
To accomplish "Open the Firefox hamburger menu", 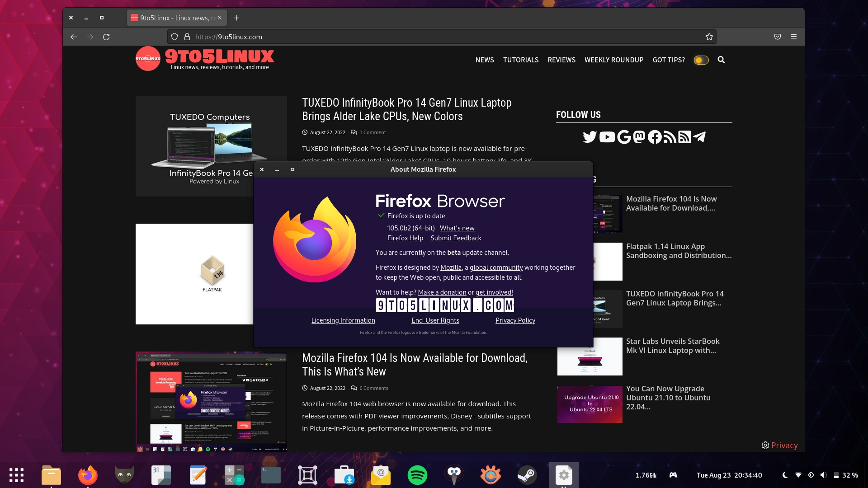I will click(x=793, y=37).
